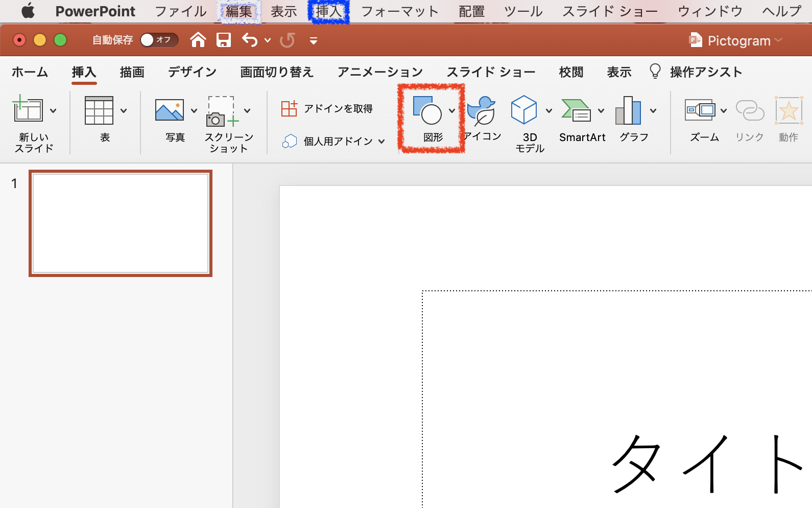Expand the 図形 dropdown arrow
Screen dimensions: 812x508
[452, 110]
